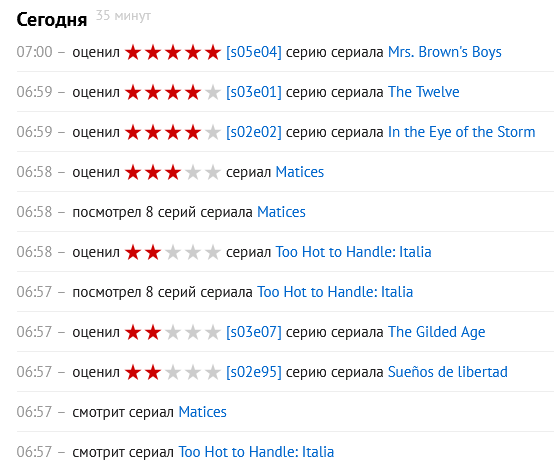Image resolution: width=554 pixels, height=476 pixels.
Task: Open episode s03e07 link
Action: [254, 332]
